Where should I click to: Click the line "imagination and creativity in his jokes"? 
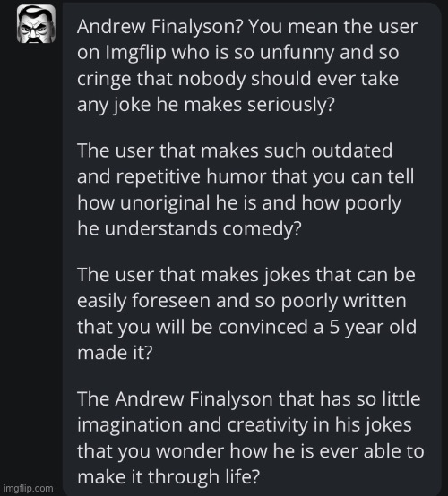245,424
